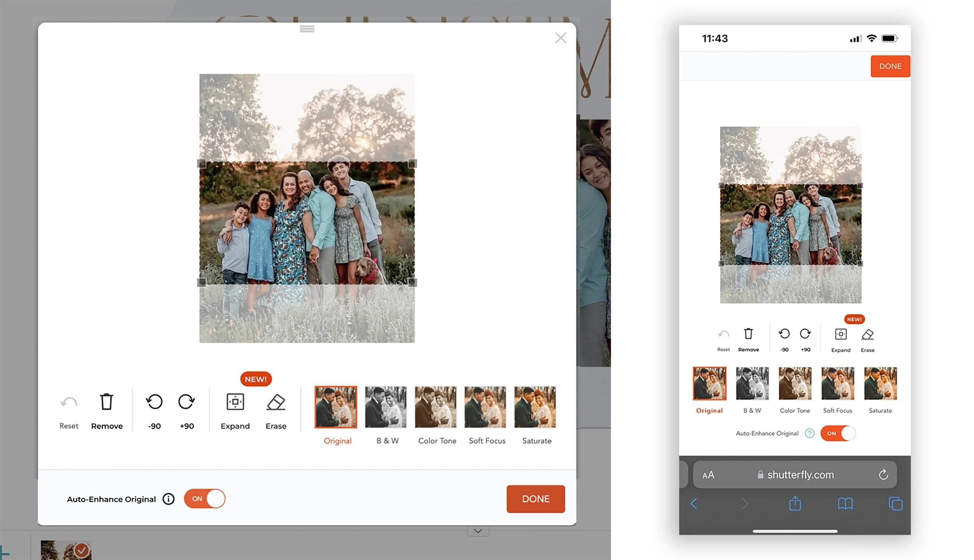The height and width of the screenshot is (560, 974).
Task: Tap the Safari share icon
Action: [x=795, y=504]
